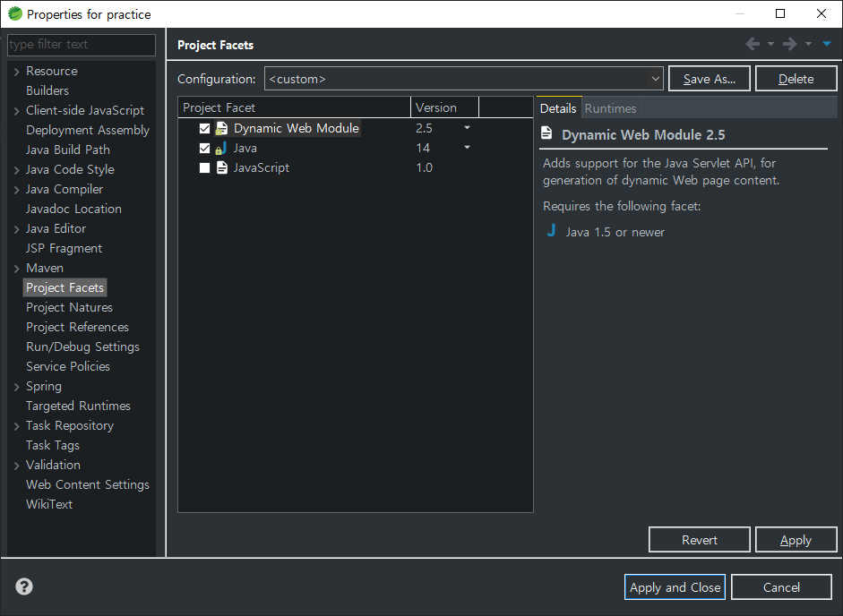Viewport: 843px width, 616px height.
Task: Click the Delete configuration button
Action: (x=796, y=79)
